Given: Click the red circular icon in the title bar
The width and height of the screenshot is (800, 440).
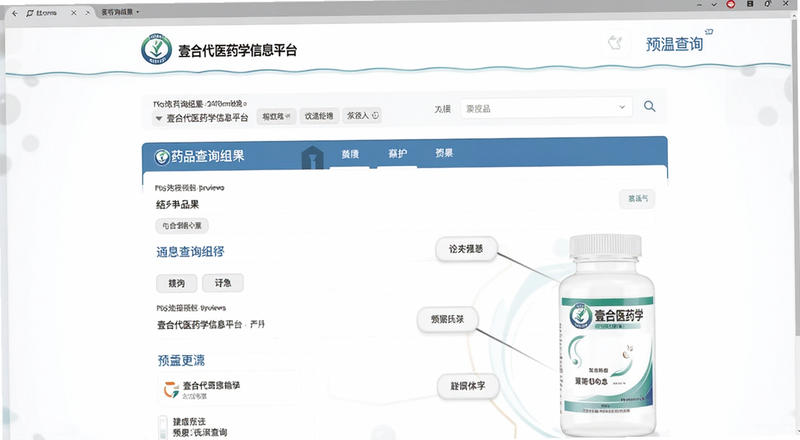Looking at the screenshot, I should 731,4.
